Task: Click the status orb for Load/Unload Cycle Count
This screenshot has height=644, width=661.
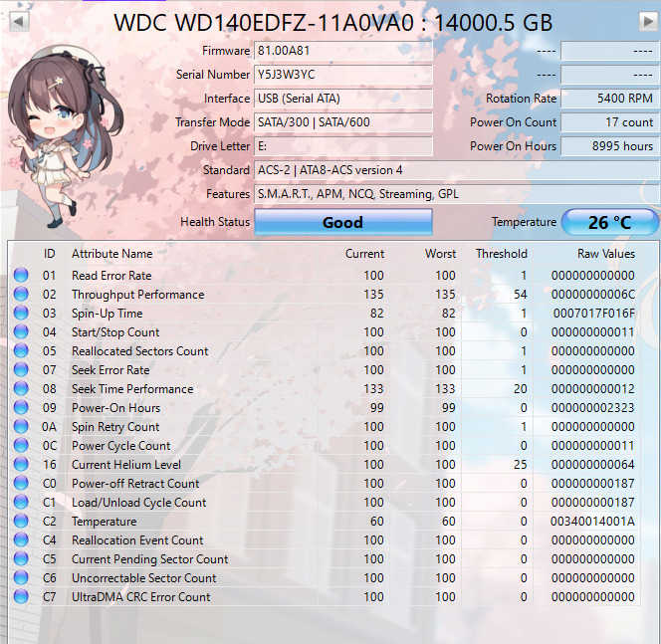Action: [x=21, y=502]
